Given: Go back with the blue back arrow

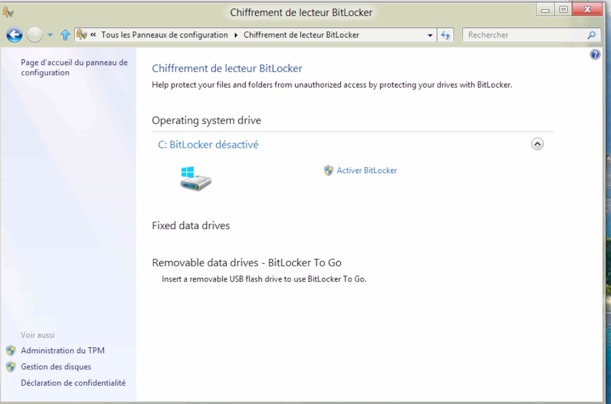Looking at the screenshot, I should pyautogui.click(x=14, y=35).
